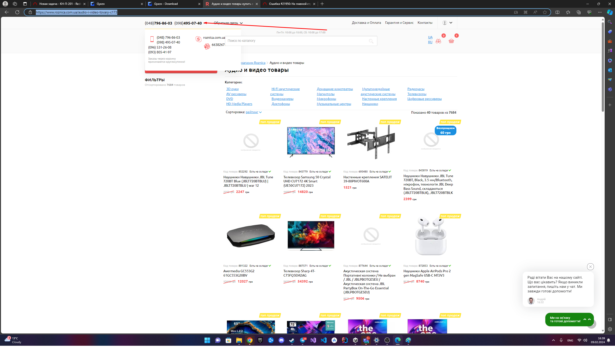Open Copilot icon in Edge sidebar

(610, 12)
